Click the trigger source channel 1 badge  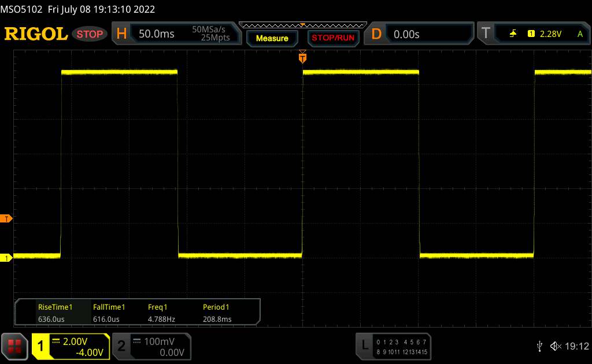(531, 34)
